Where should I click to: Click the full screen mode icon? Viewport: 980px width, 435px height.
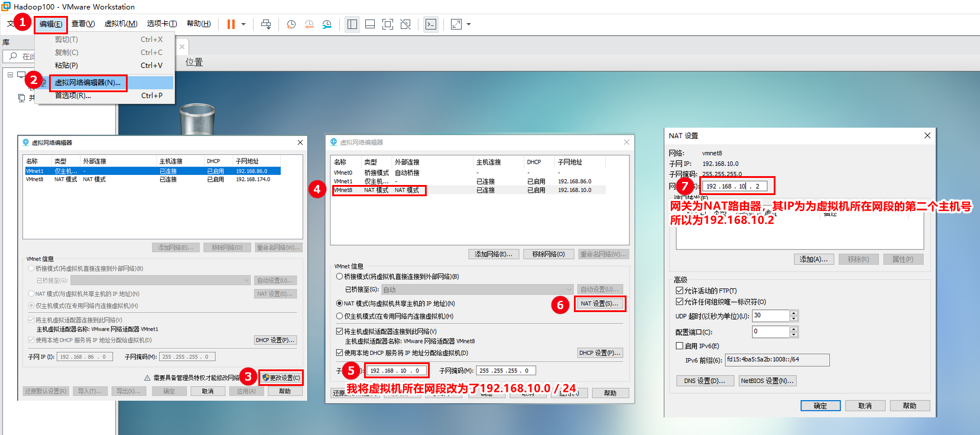click(388, 24)
